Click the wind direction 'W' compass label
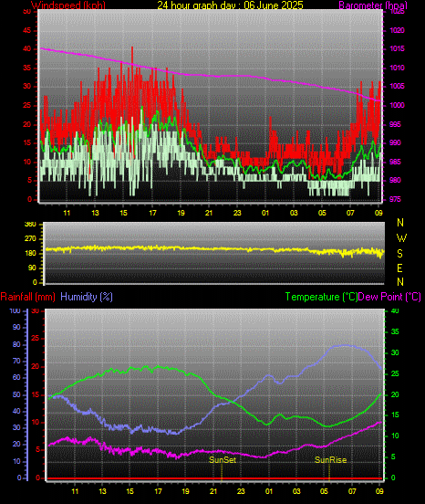This screenshot has width=425, height=504. 401,238
